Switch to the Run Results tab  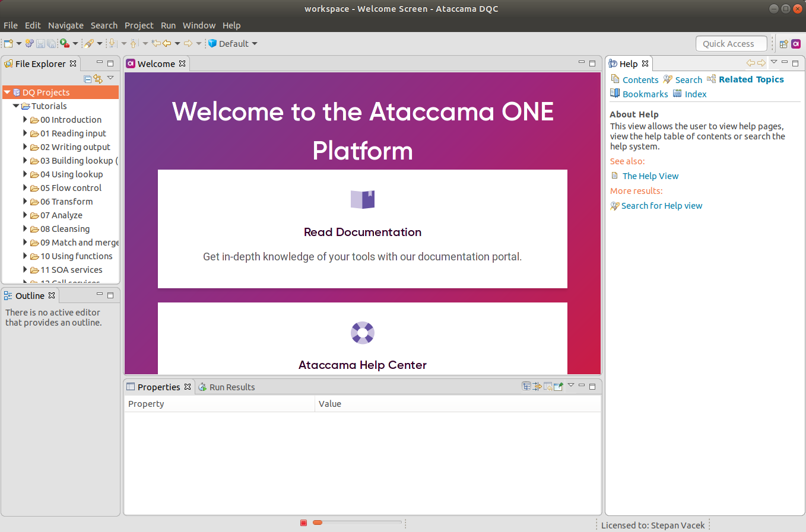pyautogui.click(x=231, y=387)
